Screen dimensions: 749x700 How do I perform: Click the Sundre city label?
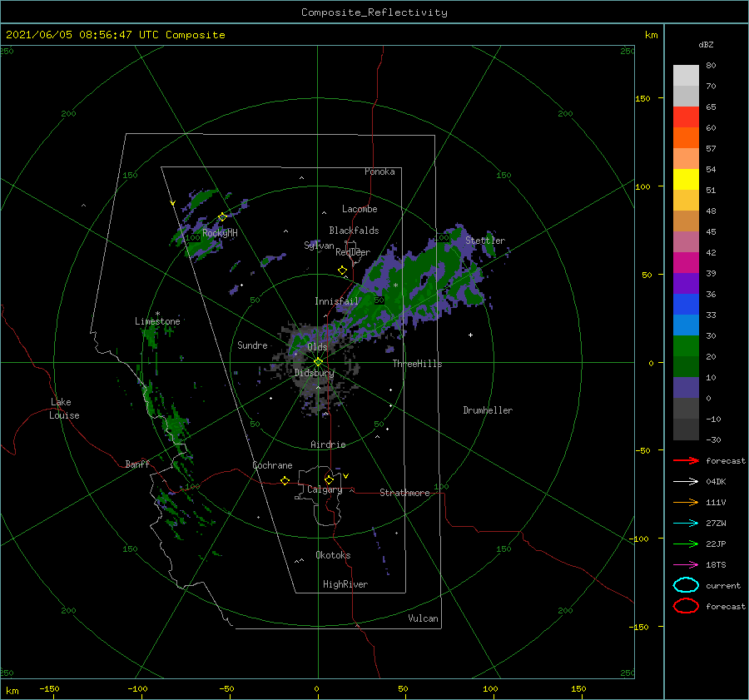[x=252, y=345]
